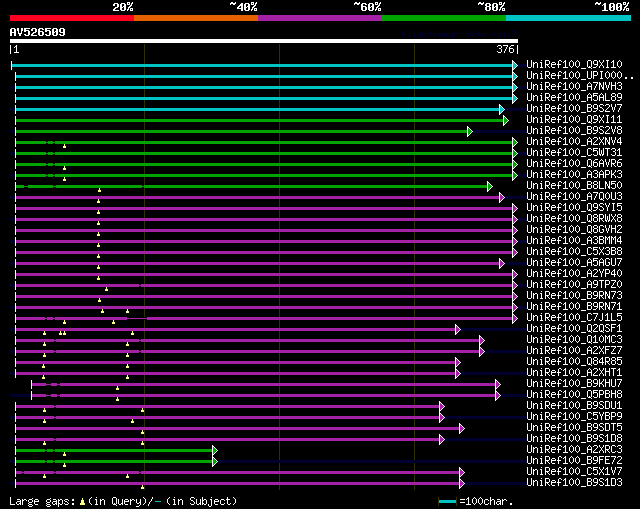
Task: Click the UniRef100_C5WT31 label
Action: pyautogui.click(x=574, y=153)
